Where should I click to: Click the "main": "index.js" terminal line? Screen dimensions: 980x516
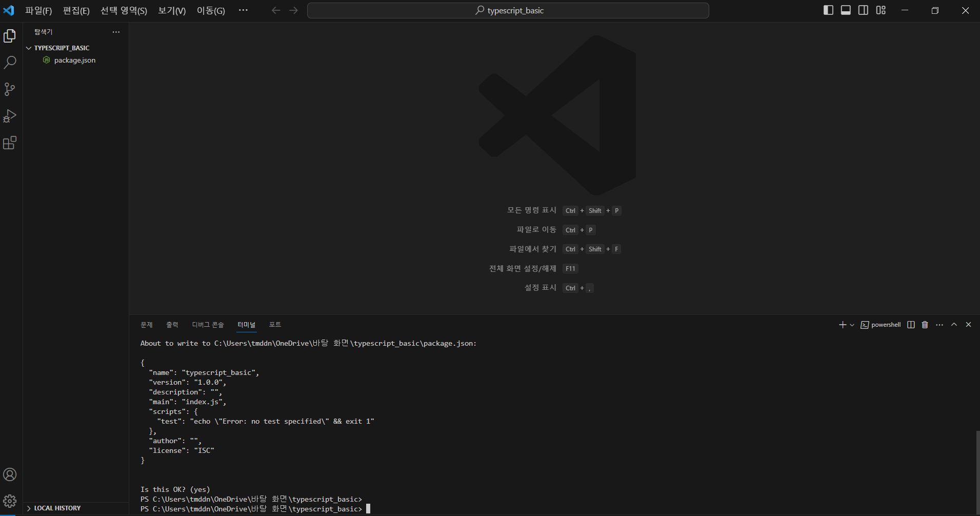(188, 402)
